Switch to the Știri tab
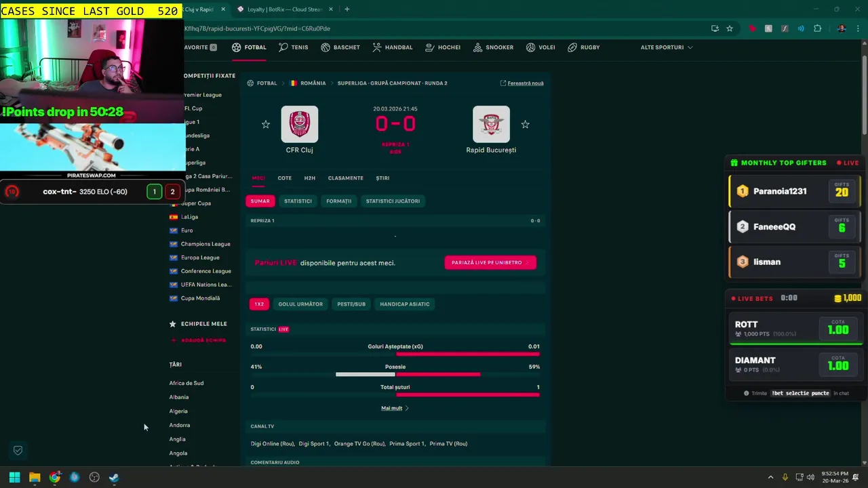 click(382, 178)
